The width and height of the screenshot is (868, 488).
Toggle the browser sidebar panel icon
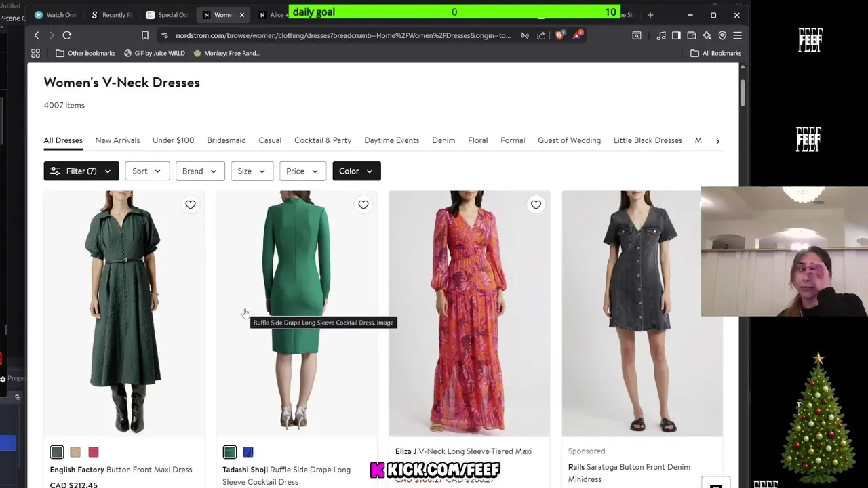[x=676, y=35]
